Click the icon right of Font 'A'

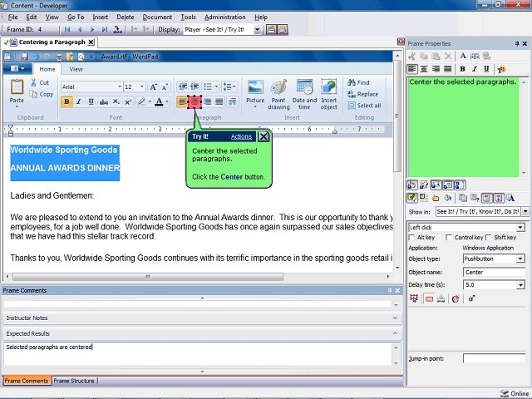(x=475, y=56)
